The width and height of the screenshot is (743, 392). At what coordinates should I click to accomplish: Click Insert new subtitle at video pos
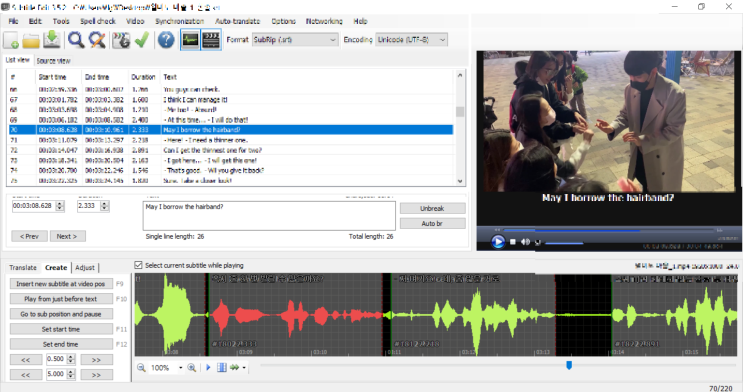(61, 284)
